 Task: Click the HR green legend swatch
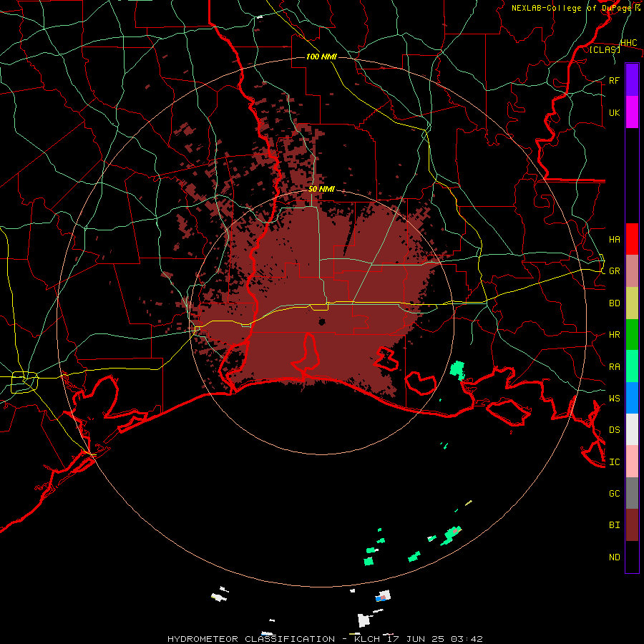632,335
